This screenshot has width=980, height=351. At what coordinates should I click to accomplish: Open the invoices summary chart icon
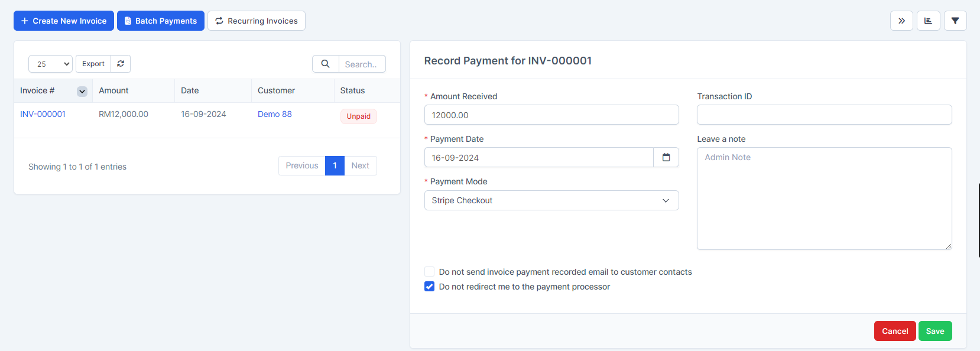pos(928,21)
